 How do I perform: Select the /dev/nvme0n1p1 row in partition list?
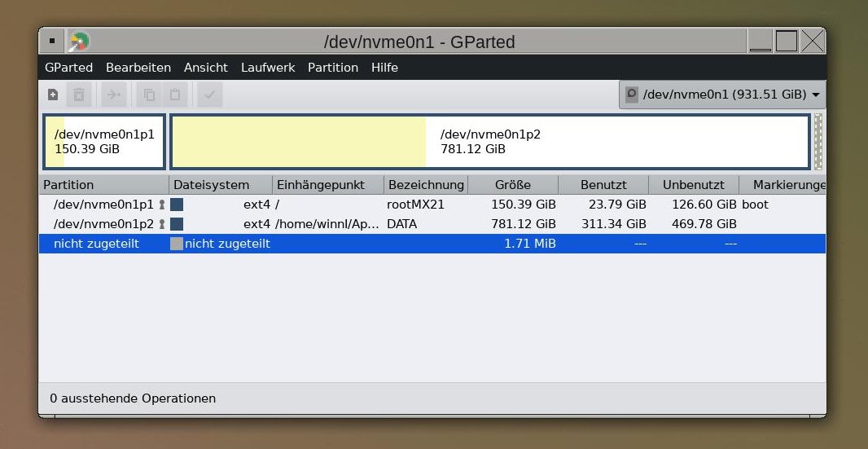click(103, 205)
